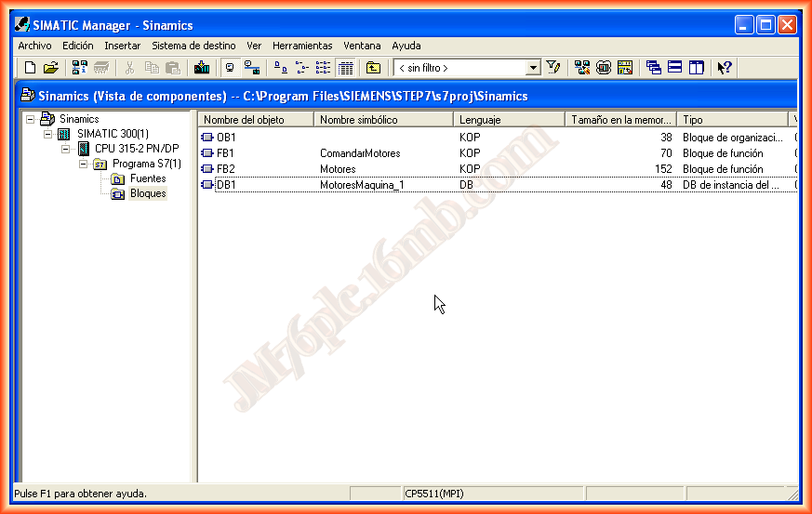
Task: Select the Fuentes folder in tree
Action: tap(147, 178)
